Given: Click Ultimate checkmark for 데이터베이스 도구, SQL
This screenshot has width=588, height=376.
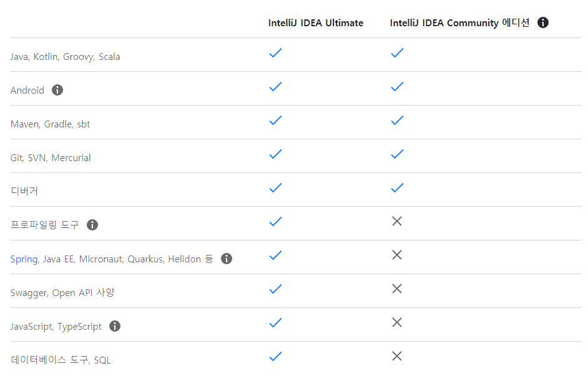Looking at the screenshot, I should (x=276, y=356).
